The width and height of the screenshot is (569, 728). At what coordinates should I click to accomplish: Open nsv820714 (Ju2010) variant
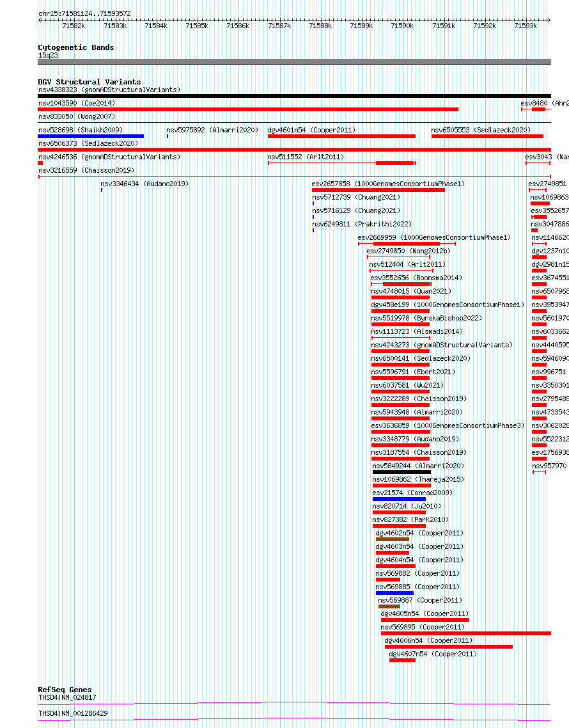coord(407,507)
